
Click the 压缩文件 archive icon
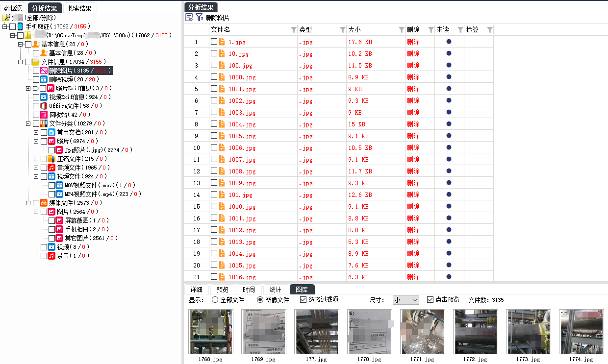click(x=51, y=159)
